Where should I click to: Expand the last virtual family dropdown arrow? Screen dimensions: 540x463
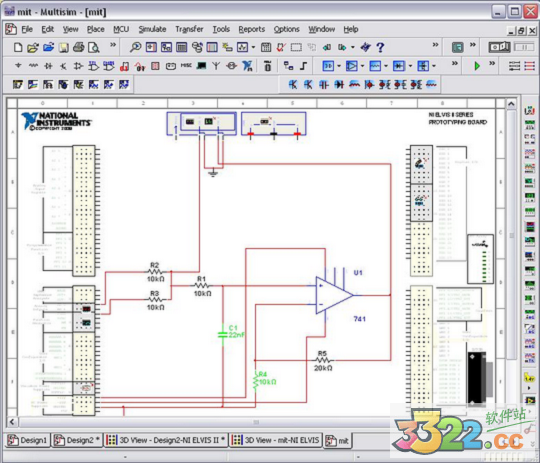pyautogui.click(x=434, y=66)
